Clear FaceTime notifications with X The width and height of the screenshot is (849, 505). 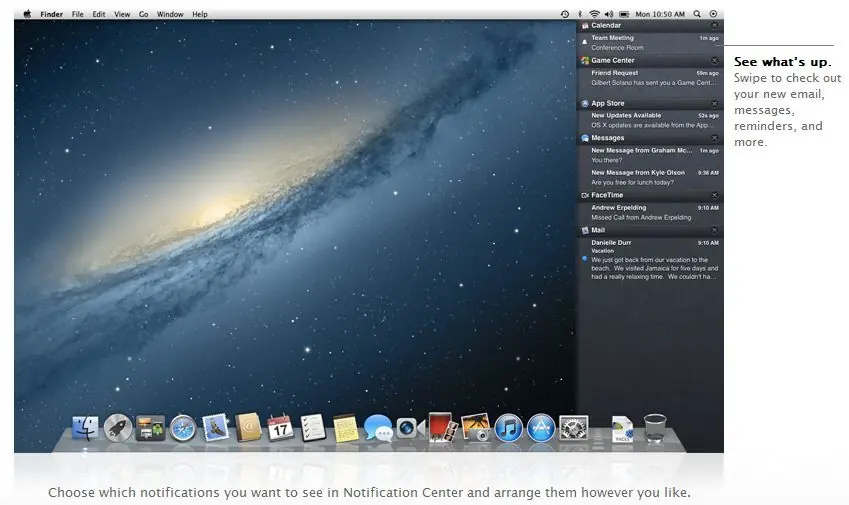[714, 195]
